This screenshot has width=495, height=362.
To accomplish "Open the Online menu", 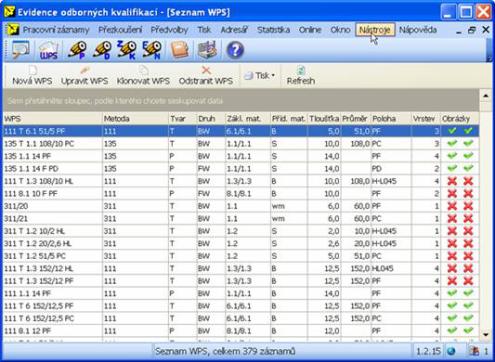I will [x=310, y=30].
